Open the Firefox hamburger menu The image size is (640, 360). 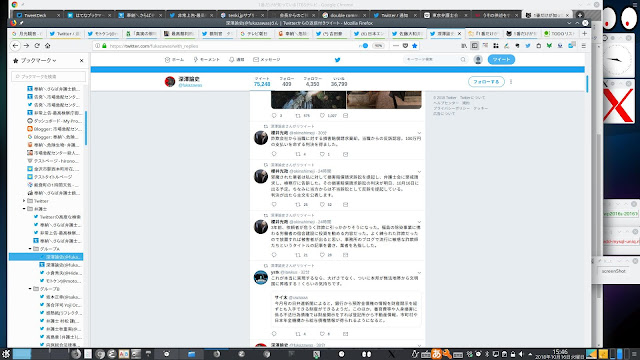click(x=584, y=46)
